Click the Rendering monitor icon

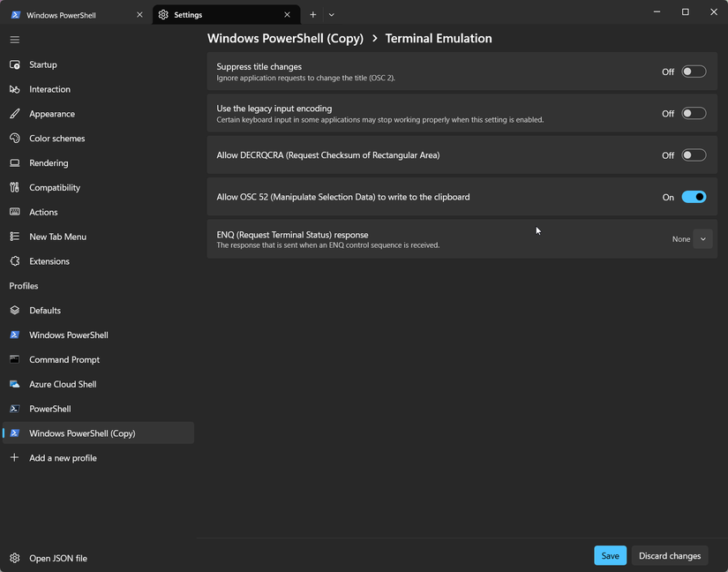tap(15, 163)
